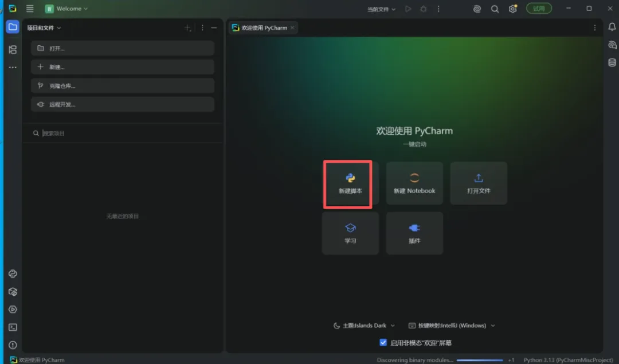Open the 插件 tile
The image size is (619, 364).
(414, 233)
